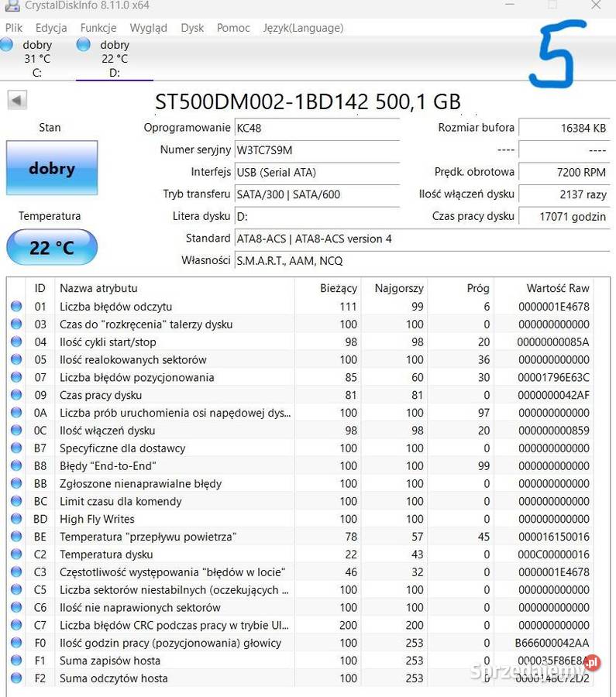Click the Bieżący column header
The width and height of the screenshot is (616, 697).
pos(328,288)
